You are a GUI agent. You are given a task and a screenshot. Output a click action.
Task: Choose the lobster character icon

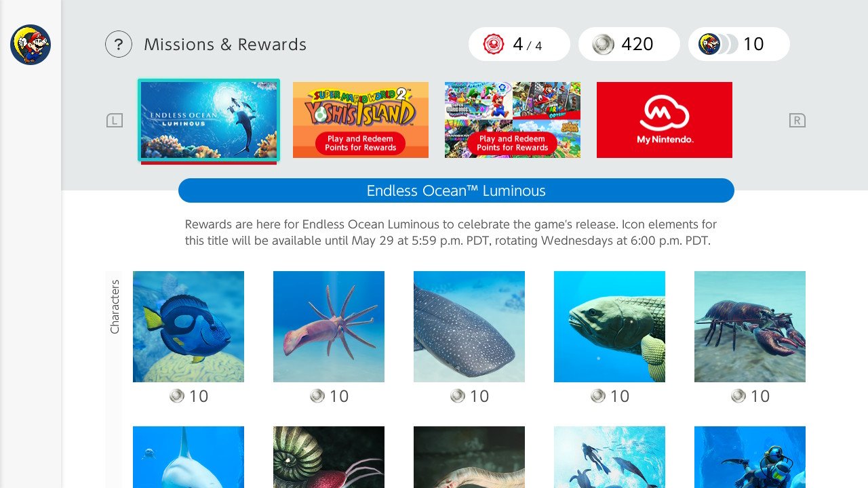pyautogui.click(x=750, y=327)
